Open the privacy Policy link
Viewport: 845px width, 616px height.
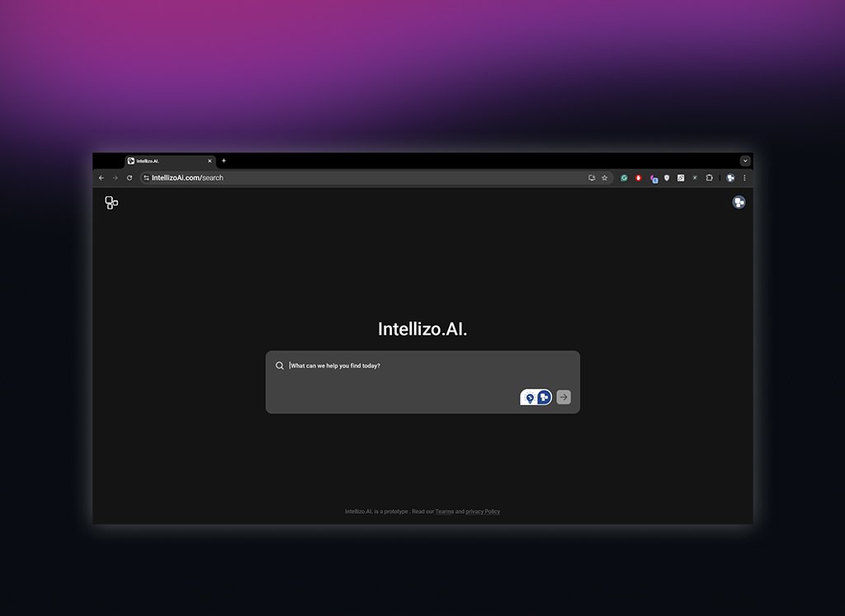tap(483, 512)
